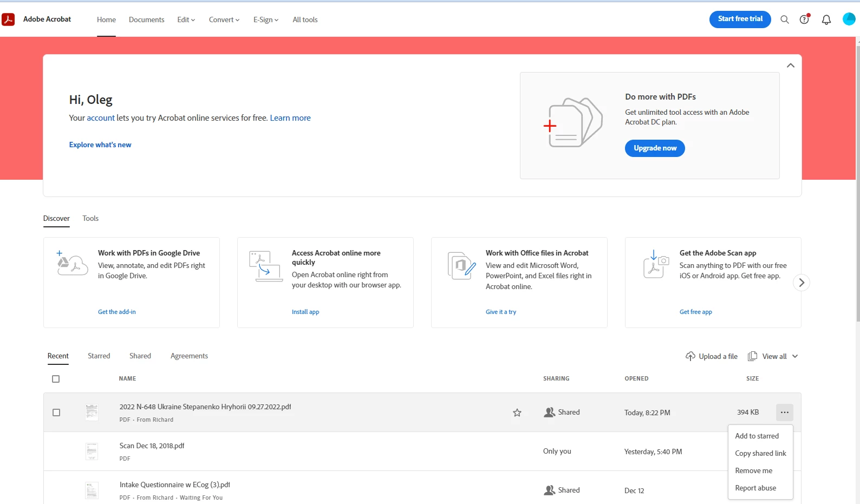Open file name Intake Questionnaire w ECog (3).pdf
This screenshot has width=860, height=504.
coord(174,485)
